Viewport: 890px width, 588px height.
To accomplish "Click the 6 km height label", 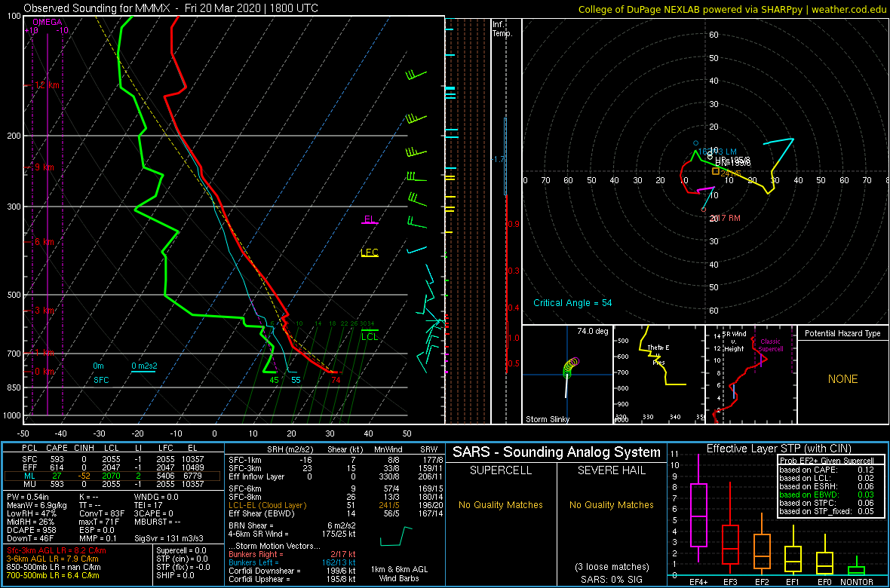I will [44, 242].
